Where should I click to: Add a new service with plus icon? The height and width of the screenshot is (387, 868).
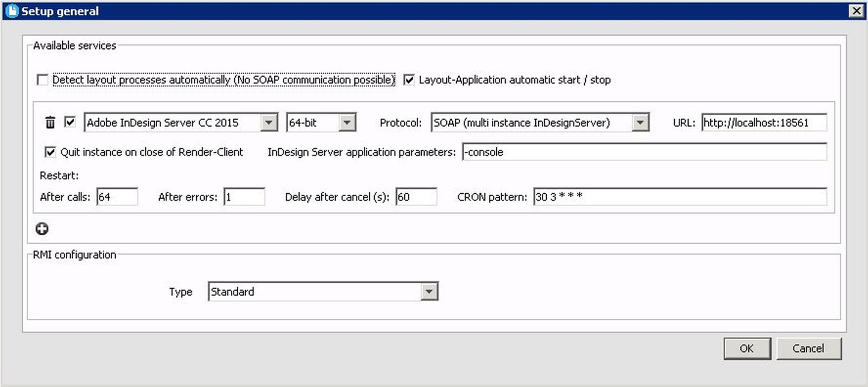point(42,229)
